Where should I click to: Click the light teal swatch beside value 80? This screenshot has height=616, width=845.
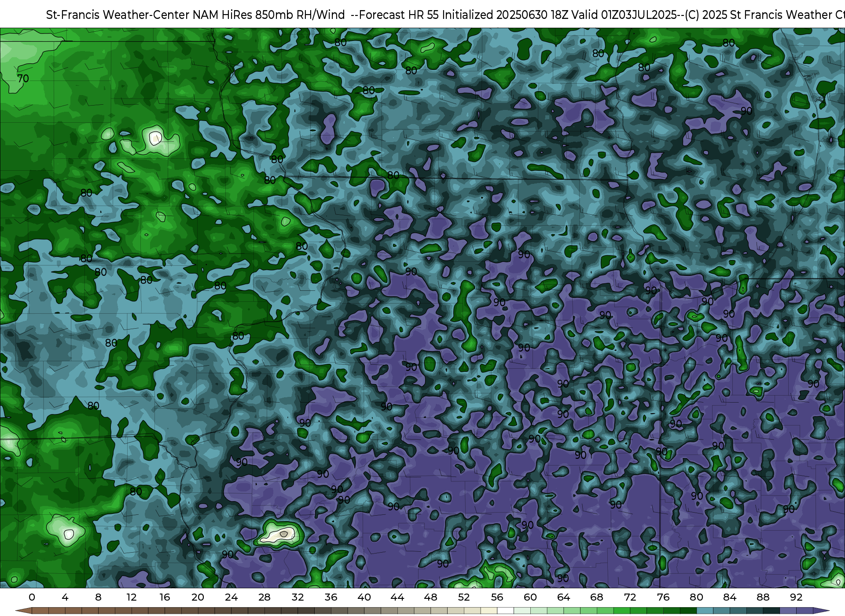705,611
